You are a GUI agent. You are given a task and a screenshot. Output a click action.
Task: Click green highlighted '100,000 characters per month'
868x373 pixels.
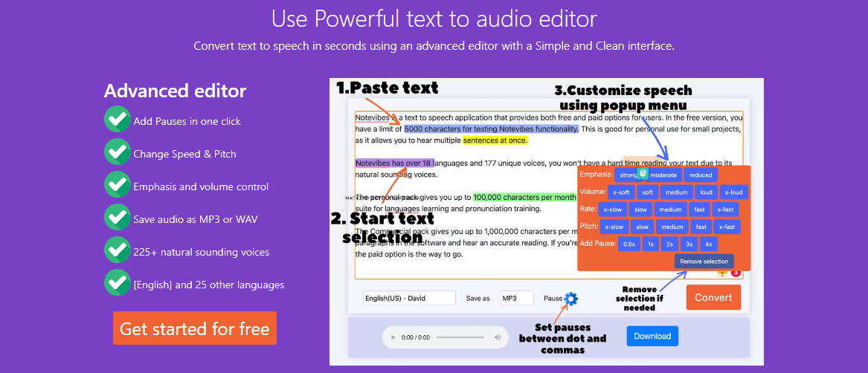pos(525,196)
